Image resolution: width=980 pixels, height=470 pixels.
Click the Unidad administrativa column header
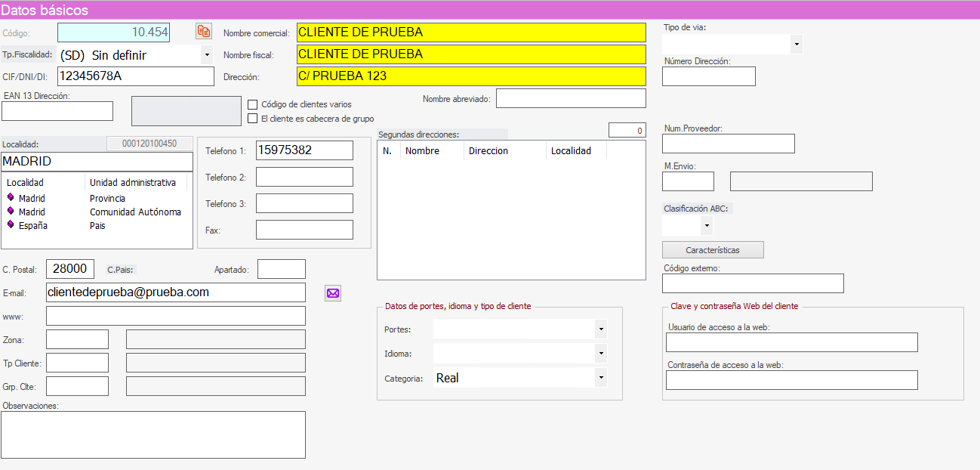point(137,182)
